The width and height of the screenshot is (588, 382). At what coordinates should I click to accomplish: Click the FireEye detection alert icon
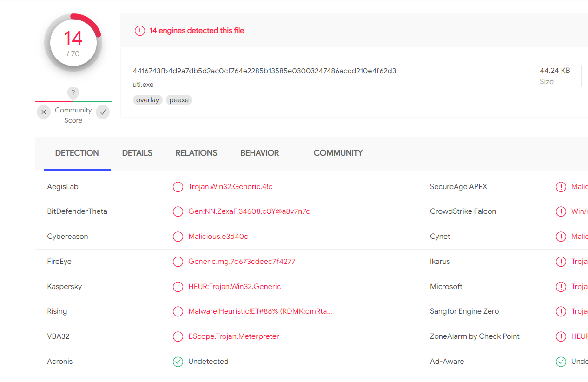178,262
